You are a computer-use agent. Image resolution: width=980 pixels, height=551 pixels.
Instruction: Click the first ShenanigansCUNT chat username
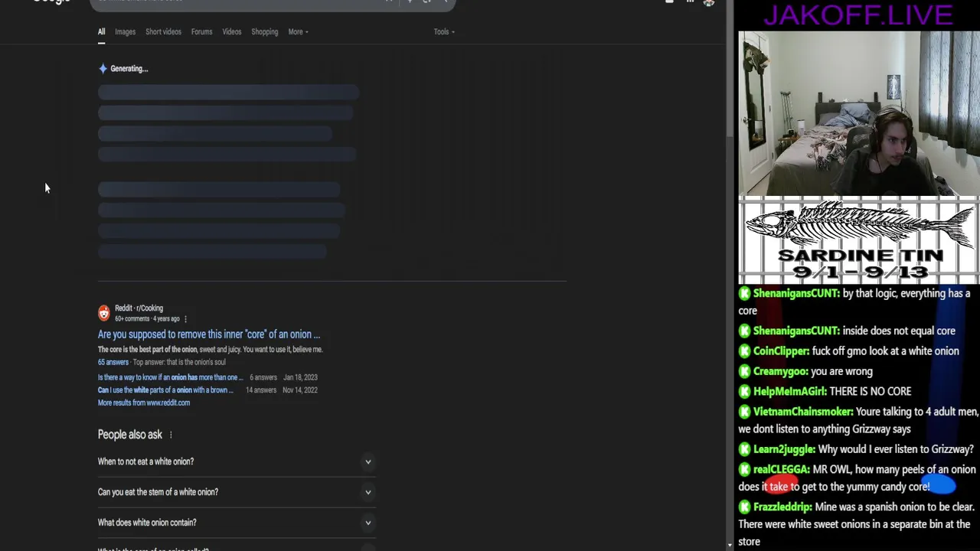coord(796,293)
